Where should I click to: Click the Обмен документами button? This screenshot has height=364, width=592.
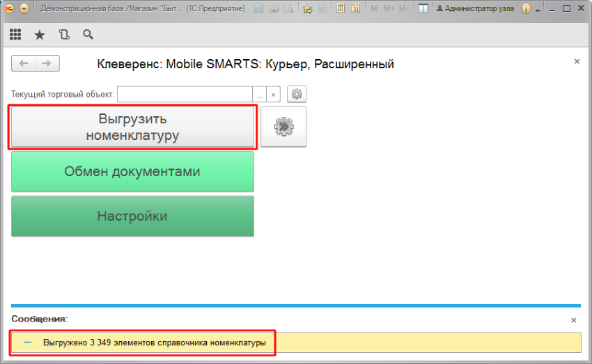[132, 172]
